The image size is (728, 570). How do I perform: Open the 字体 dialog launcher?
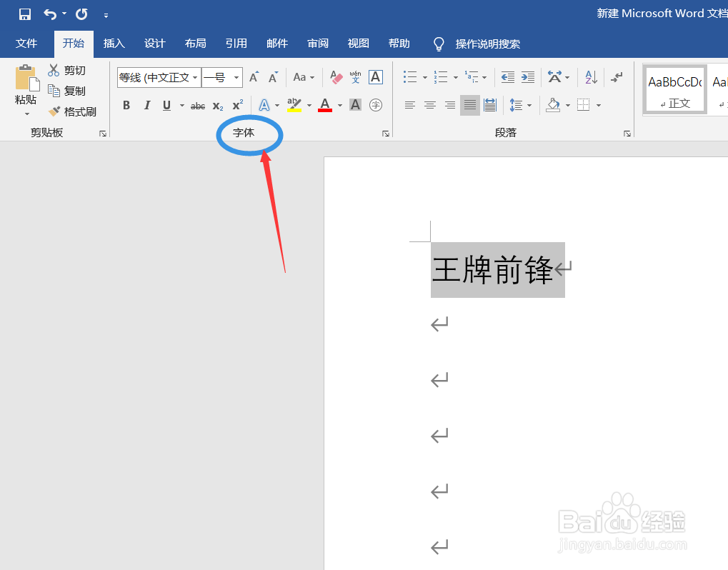click(x=386, y=134)
